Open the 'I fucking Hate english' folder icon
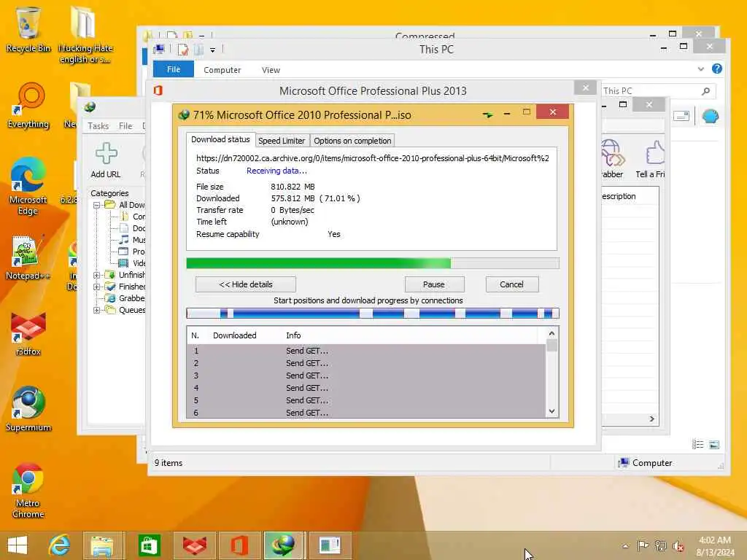This screenshot has width=747, height=560. (x=85, y=34)
